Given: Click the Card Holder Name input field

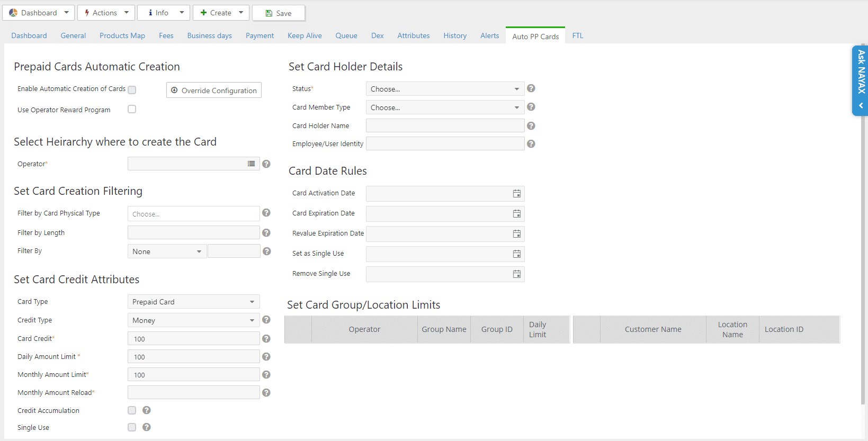Looking at the screenshot, I should (x=445, y=125).
